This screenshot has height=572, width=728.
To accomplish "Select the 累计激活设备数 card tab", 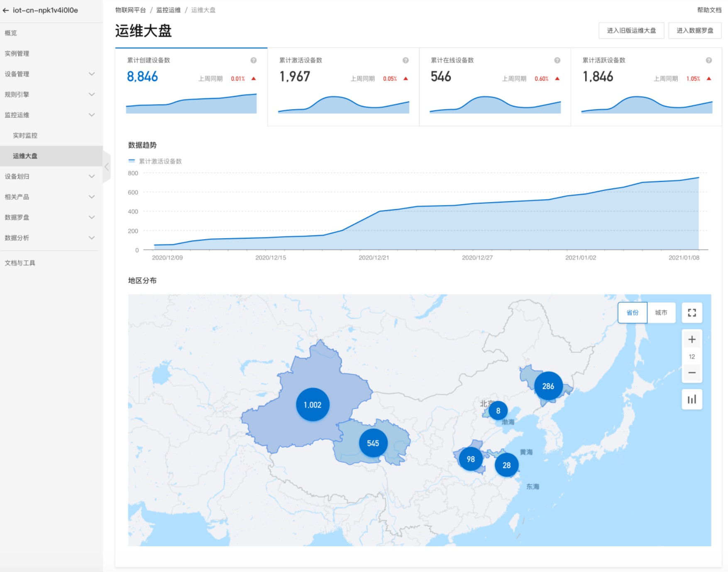I will [x=343, y=87].
